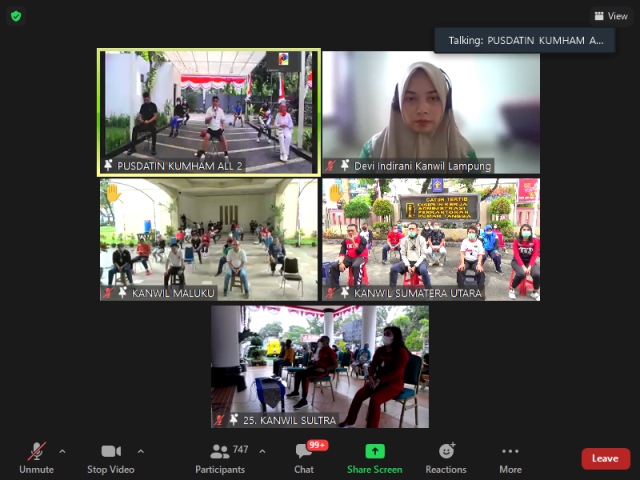Leave the meeting

[605, 458]
